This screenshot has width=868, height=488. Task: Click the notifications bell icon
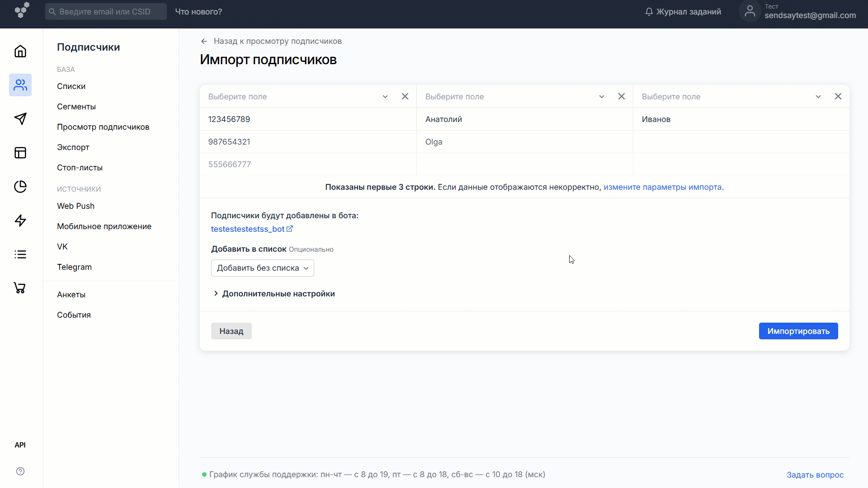tap(650, 11)
